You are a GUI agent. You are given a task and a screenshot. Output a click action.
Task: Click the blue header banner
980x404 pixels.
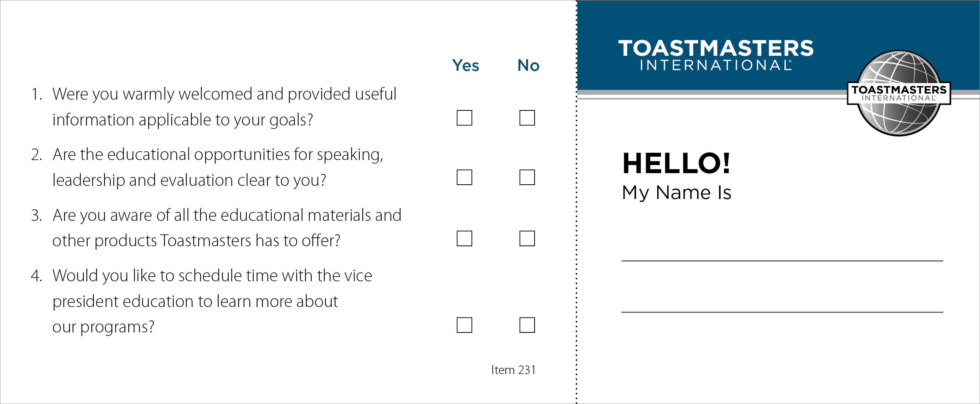pyautogui.click(x=778, y=45)
